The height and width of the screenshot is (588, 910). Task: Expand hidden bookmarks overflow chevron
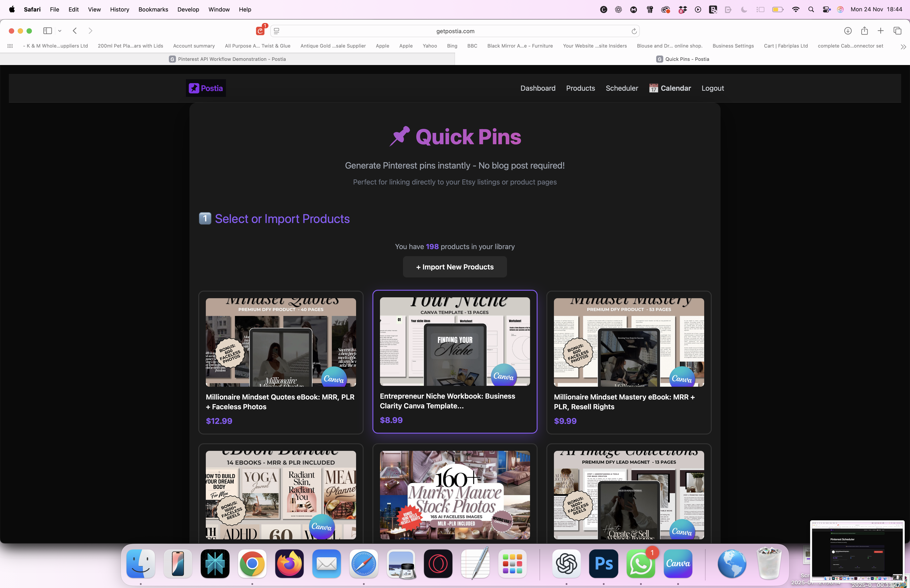pos(903,47)
